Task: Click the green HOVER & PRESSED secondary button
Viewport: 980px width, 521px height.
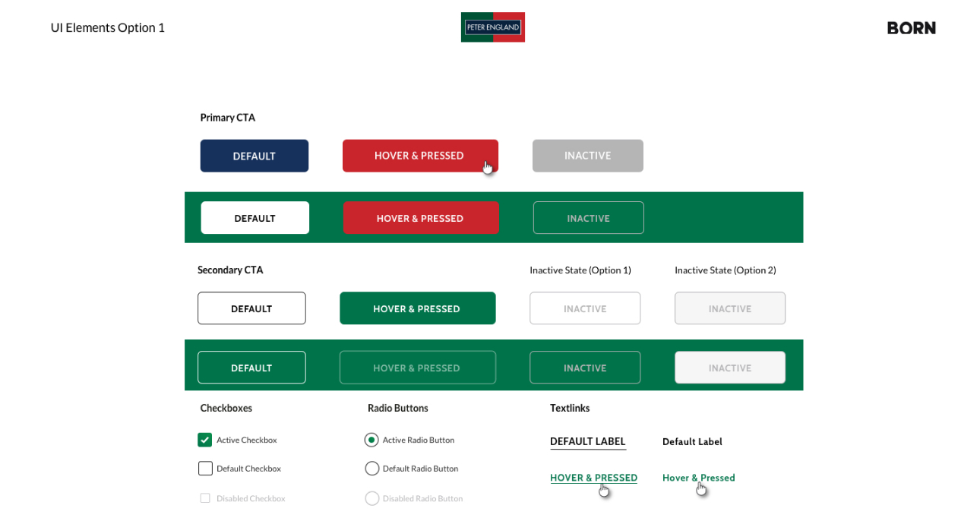Action: click(x=418, y=308)
